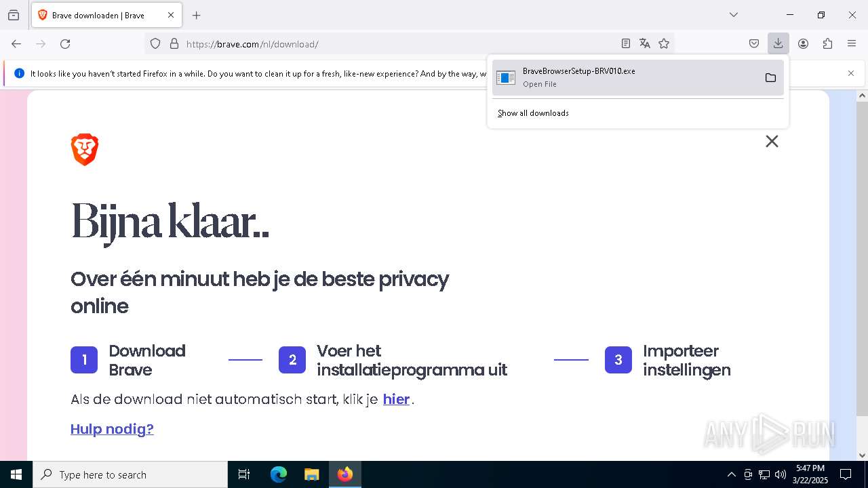The width and height of the screenshot is (868, 488).
Task: Close the Brave download overlay
Action: pyautogui.click(x=772, y=141)
